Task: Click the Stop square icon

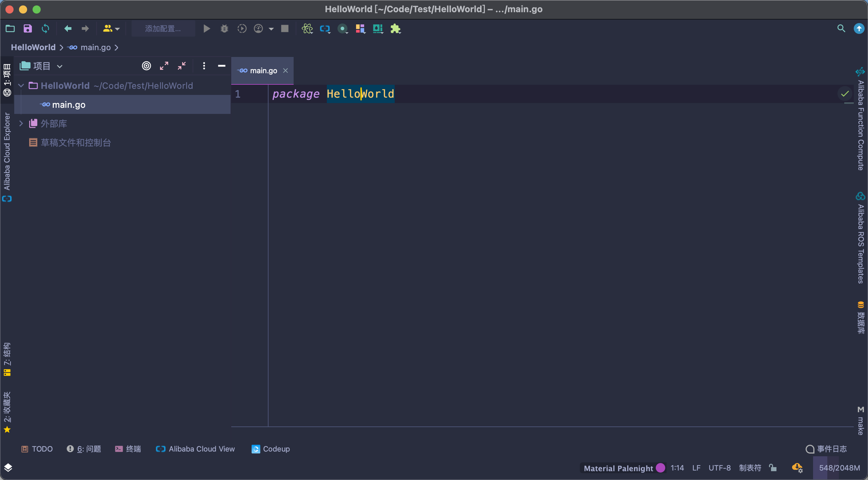Action: click(285, 28)
